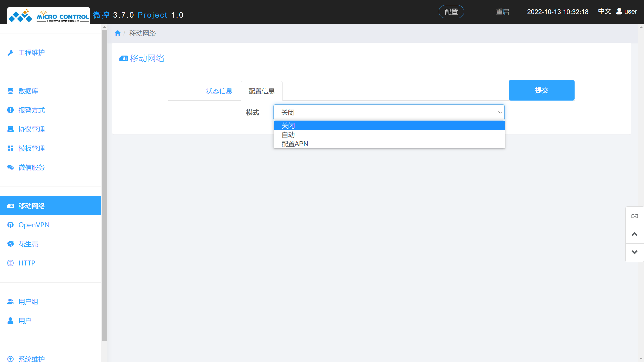Open OpenVPN in the sidebar menu
The image size is (644, 362).
pyautogui.click(x=34, y=225)
